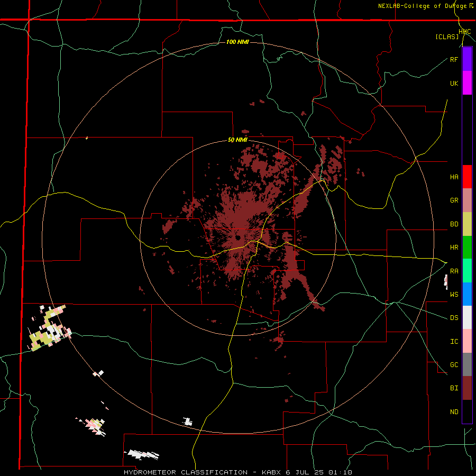Click the GC legend label
Image resolution: width=476 pixels, height=476 pixels.
[x=454, y=365]
